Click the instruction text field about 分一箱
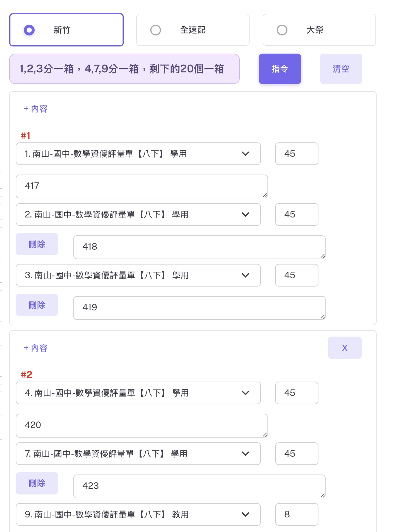Viewport: 393px width, 532px height. tap(124, 69)
